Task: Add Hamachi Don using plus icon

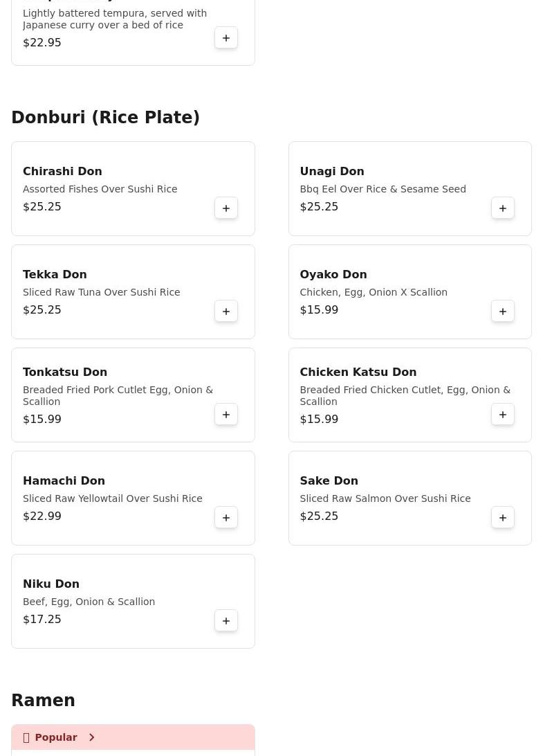Action: pos(226,517)
